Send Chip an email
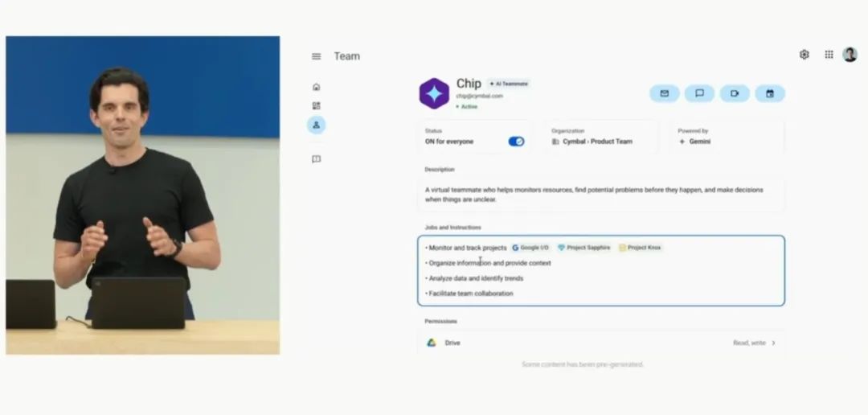The height and width of the screenshot is (415, 868). pos(665,93)
